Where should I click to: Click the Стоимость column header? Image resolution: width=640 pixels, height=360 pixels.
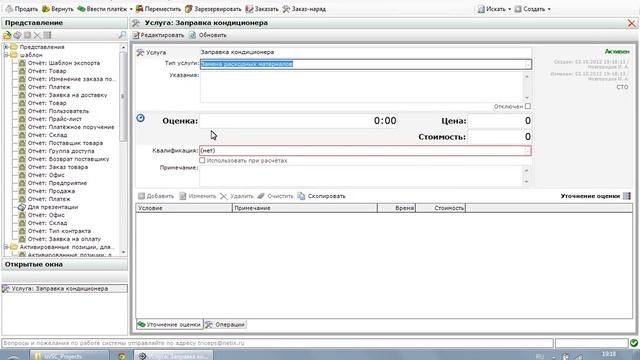[440, 208]
